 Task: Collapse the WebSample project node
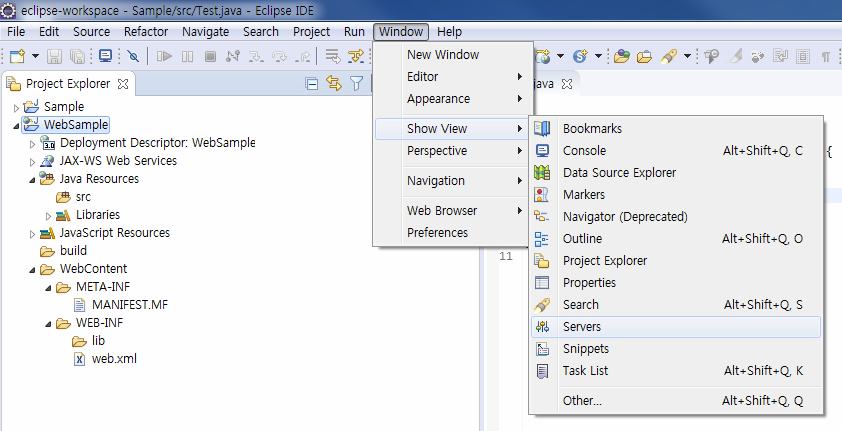pyautogui.click(x=16, y=126)
